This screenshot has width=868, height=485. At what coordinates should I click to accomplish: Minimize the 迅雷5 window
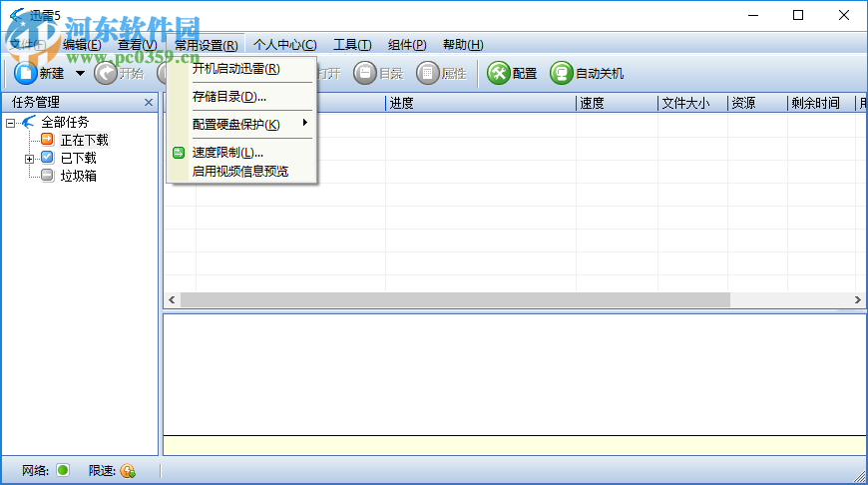[753, 15]
